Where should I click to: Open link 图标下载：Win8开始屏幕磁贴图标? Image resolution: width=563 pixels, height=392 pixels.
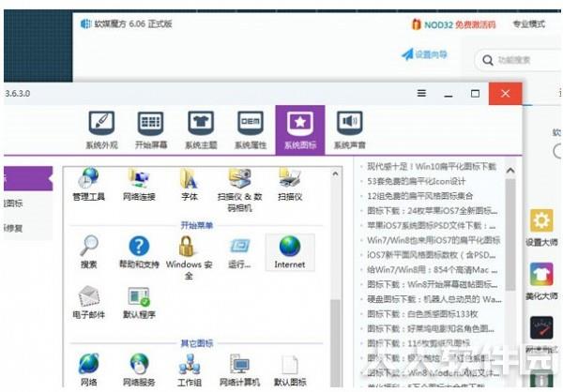432,284
